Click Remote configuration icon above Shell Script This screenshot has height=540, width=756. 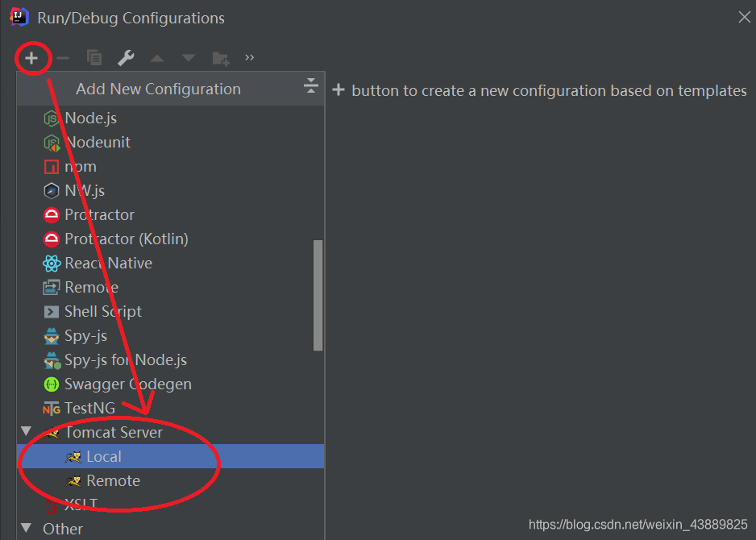(x=51, y=288)
